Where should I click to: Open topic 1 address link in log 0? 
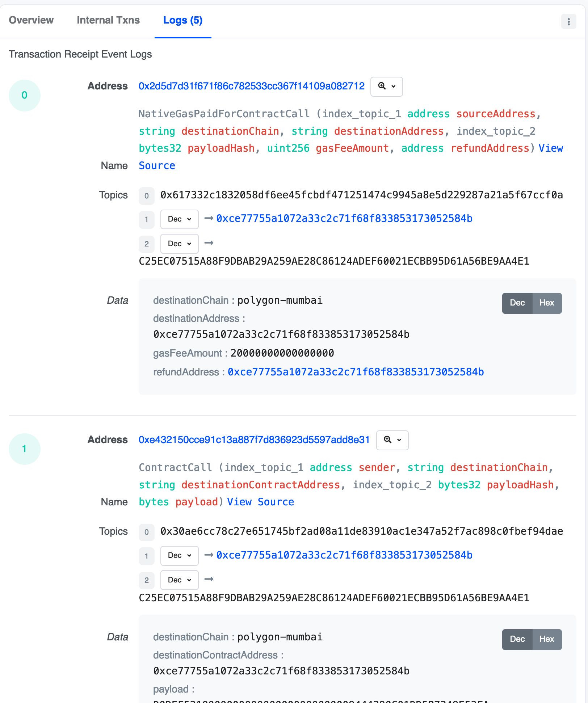point(344,219)
